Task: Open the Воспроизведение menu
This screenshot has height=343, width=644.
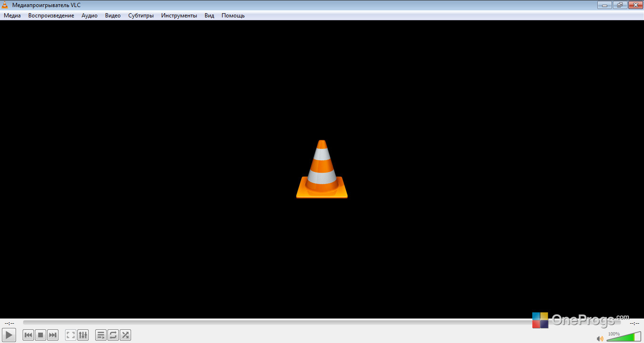Action: tap(51, 16)
